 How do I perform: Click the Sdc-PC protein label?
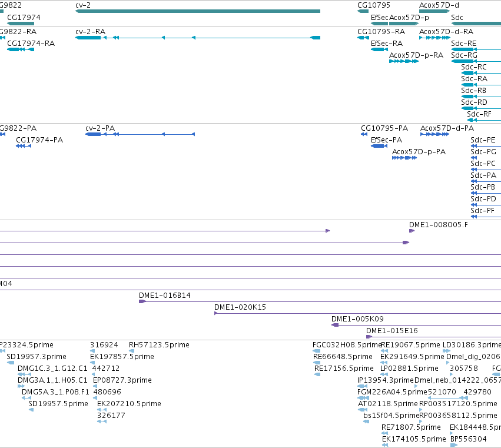click(x=483, y=164)
